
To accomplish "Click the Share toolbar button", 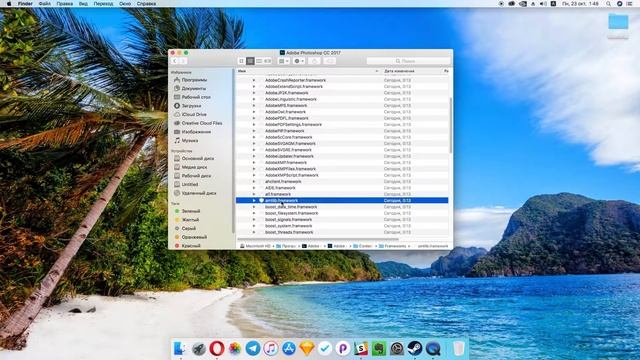I will point(314,61).
